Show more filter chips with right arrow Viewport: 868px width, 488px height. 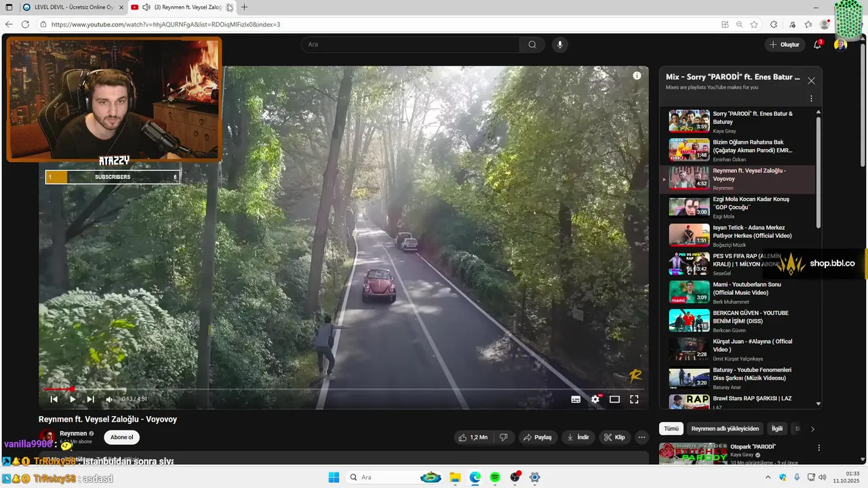pyautogui.click(x=812, y=429)
